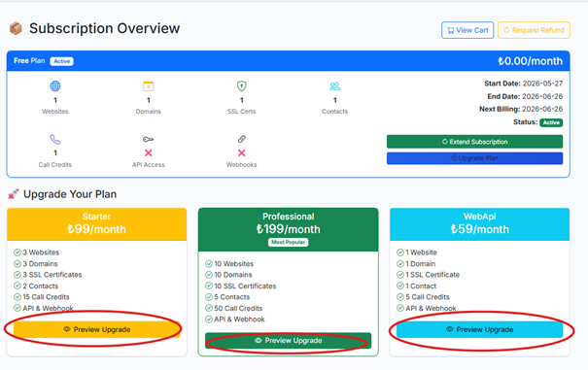Select the Professional ₺199/month plan header
This screenshot has height=370, width=588.
[x=288, y=229]
